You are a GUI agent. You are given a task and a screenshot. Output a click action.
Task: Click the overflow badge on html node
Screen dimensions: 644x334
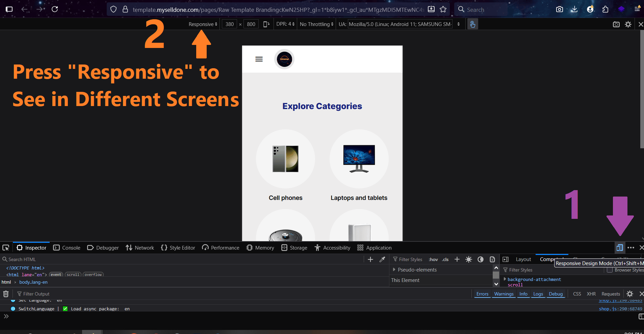[x=93, y=275]
